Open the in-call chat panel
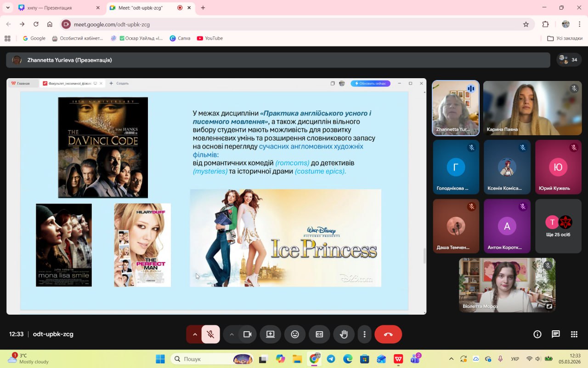 (556, 334)
